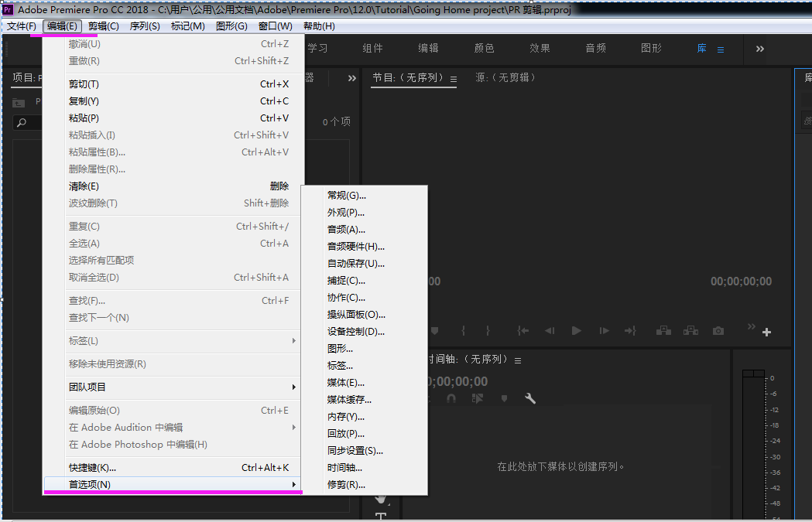Open 协作(C)... preferences
812x522 pixels.
click(x=365, y=298)
